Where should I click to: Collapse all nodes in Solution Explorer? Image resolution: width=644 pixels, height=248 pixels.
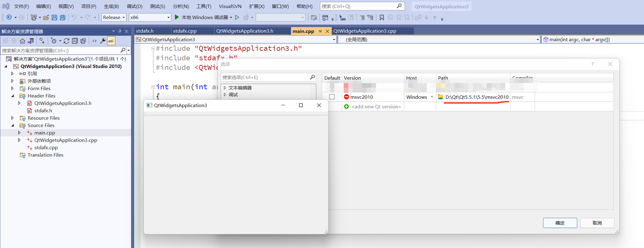pyautogui.click(x=75, y=41)
